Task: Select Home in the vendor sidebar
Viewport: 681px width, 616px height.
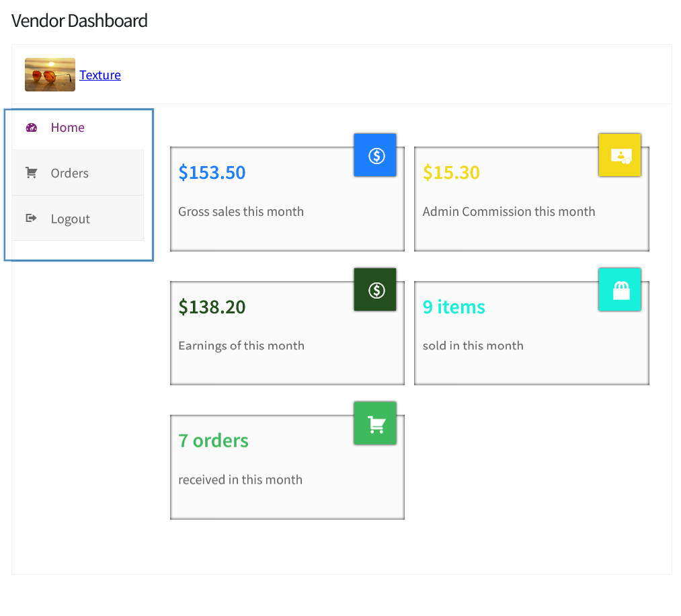Action: tap(67, 127)
